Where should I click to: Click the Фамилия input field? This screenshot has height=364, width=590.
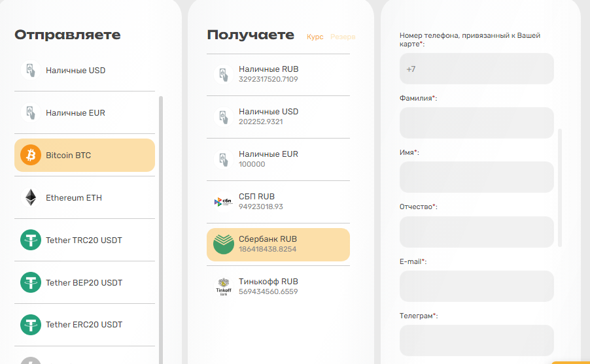(x=476, y=123)
